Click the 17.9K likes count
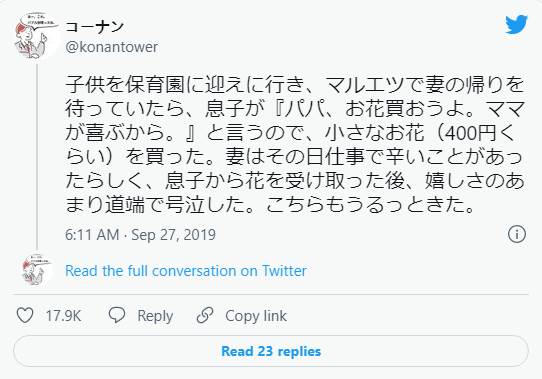 pos(63,316)
